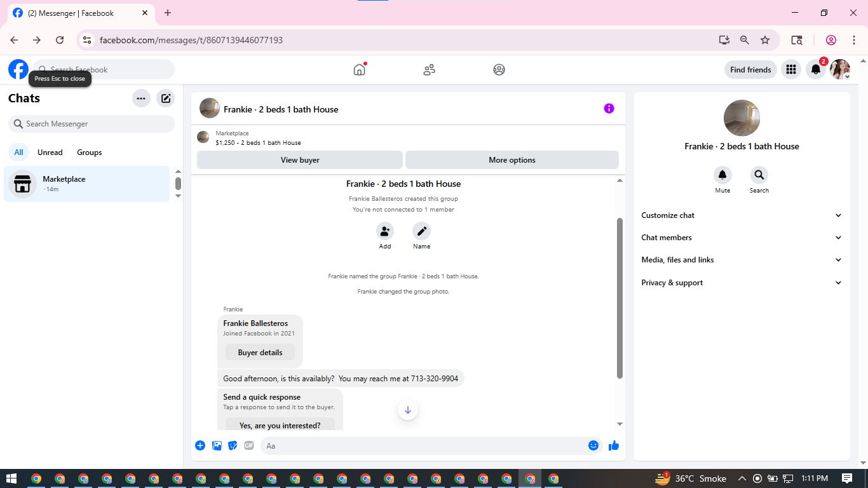Mute the conversation with bell icon

coord(722,175)
